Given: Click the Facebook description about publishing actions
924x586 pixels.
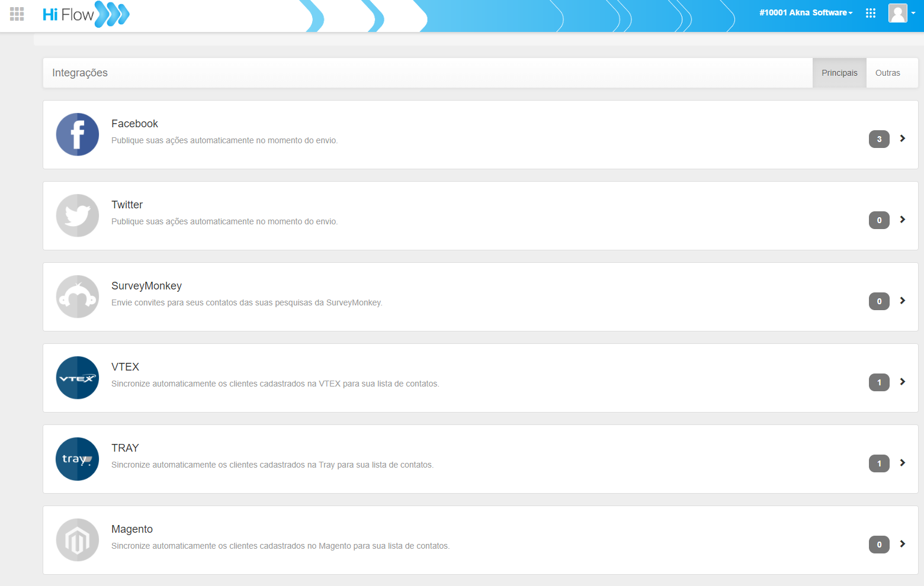Looking at the screenshot, I should pos(224,140).
